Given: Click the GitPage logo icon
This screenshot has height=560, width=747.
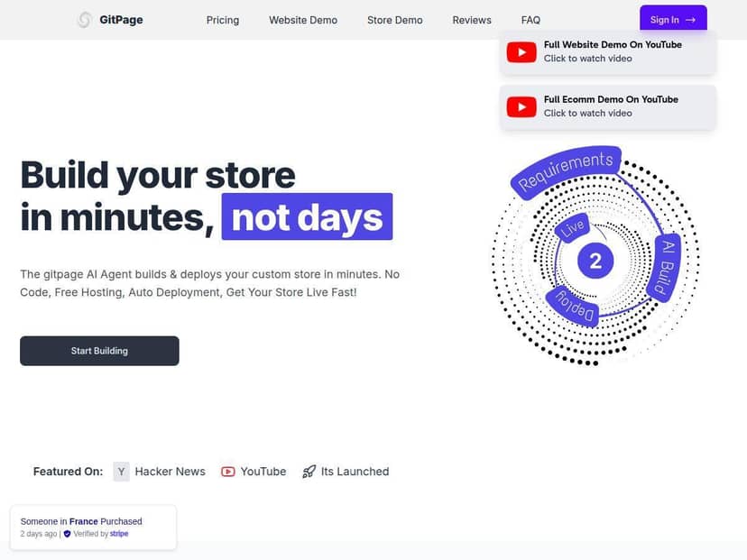Looking at the screenshot, I should point(84,19).
